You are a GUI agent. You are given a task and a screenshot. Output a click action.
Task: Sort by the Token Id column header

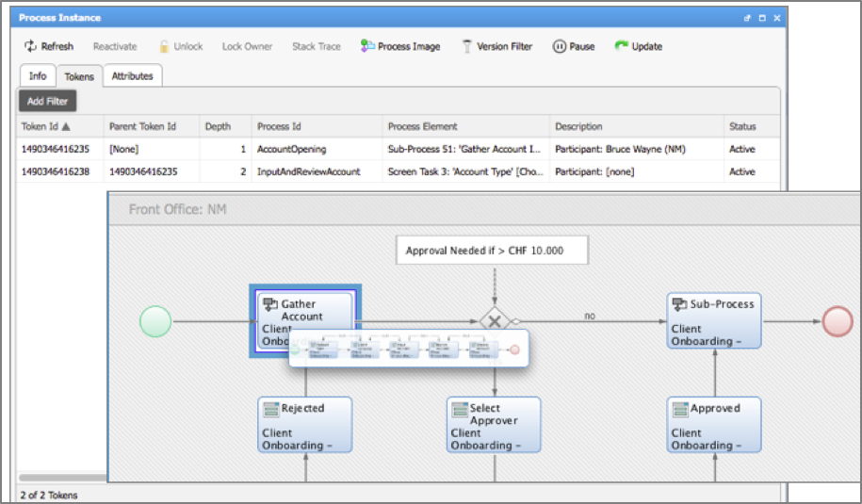coord(45,126)
